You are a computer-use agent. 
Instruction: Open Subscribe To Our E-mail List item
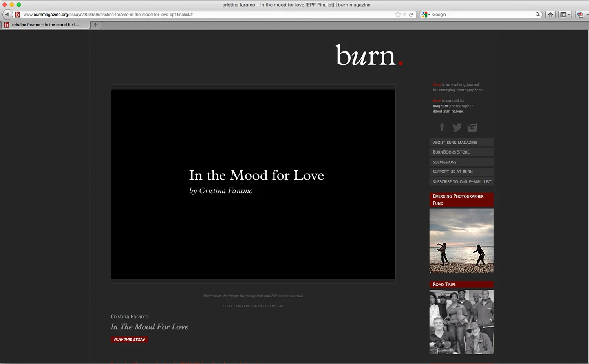(x=461, y=182)
